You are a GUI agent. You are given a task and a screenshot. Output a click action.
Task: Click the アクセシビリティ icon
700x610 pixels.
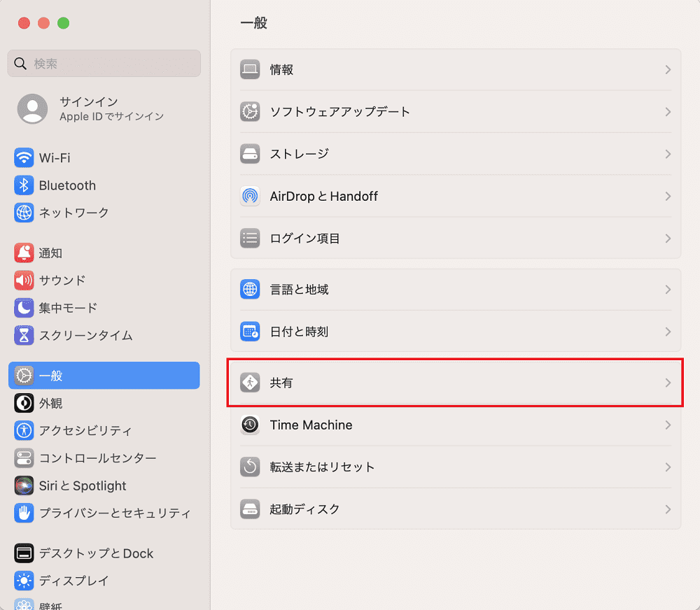click(x=24, y=431)
